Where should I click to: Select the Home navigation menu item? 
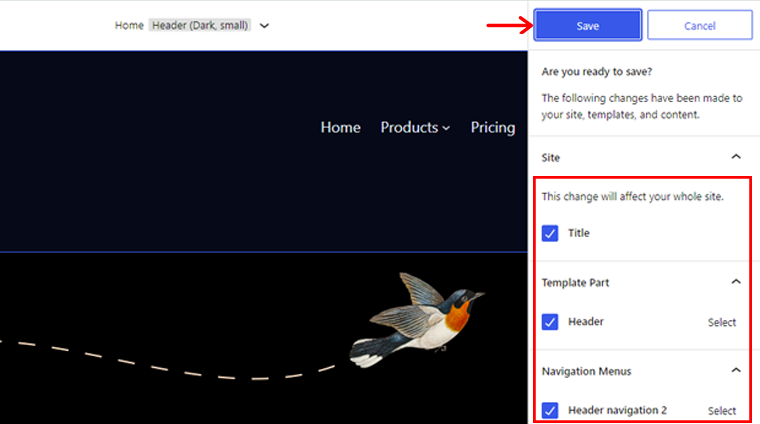click(x=340, y=127)
